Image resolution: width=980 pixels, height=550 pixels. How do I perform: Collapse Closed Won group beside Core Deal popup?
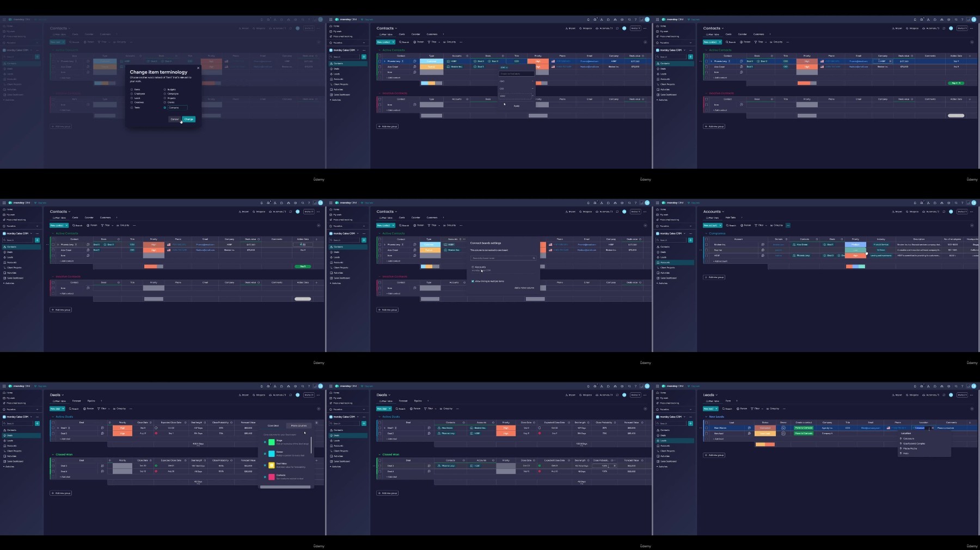click(53, 454)
